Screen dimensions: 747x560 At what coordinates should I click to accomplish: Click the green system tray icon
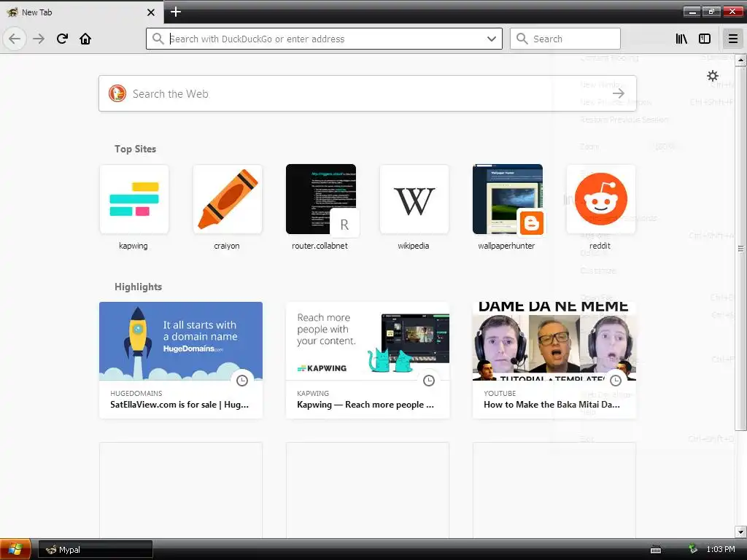pyautogui.click(x=693, y=548)
